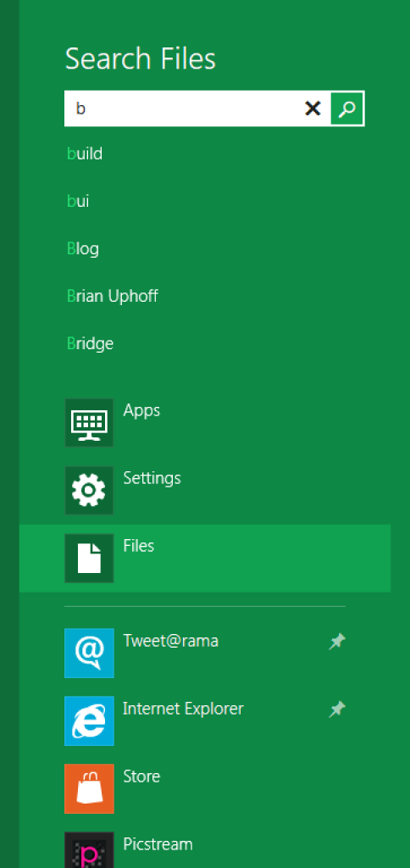Screen dimensions: 410x868
Task: Search within the Store
Action: [x=141, y=776]
